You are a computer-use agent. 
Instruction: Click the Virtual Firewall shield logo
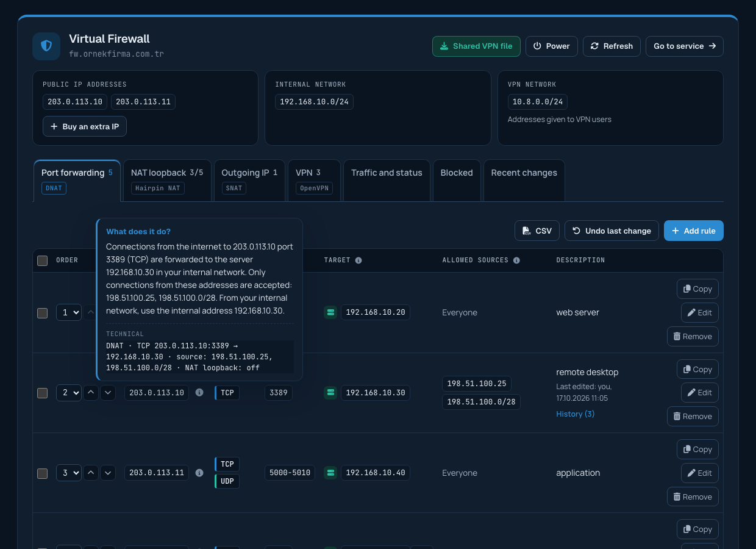(x=46, y=46)
